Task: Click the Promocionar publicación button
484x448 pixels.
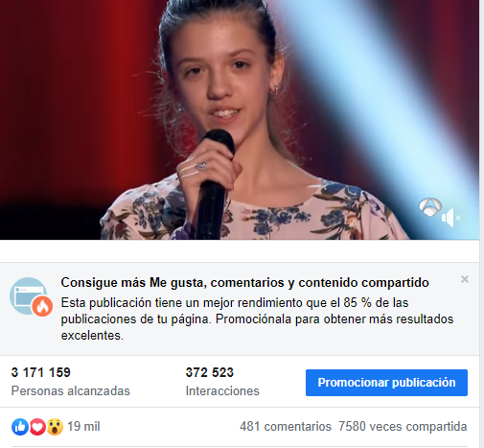Action: coord(386,383)
